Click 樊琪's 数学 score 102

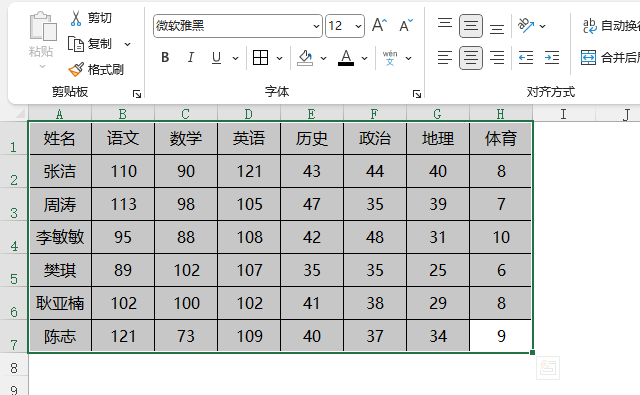(186, 271)
